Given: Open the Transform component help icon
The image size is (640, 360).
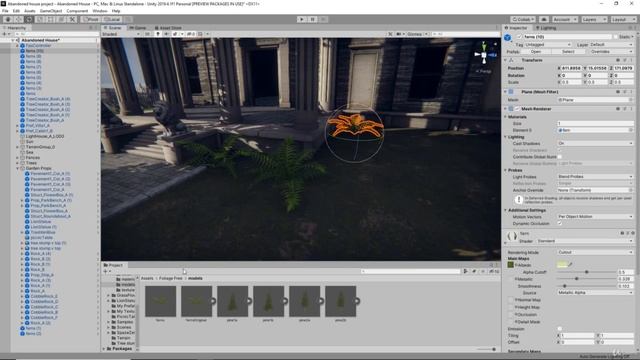Looking at the screenshot, I should click(x=618, y=60).
